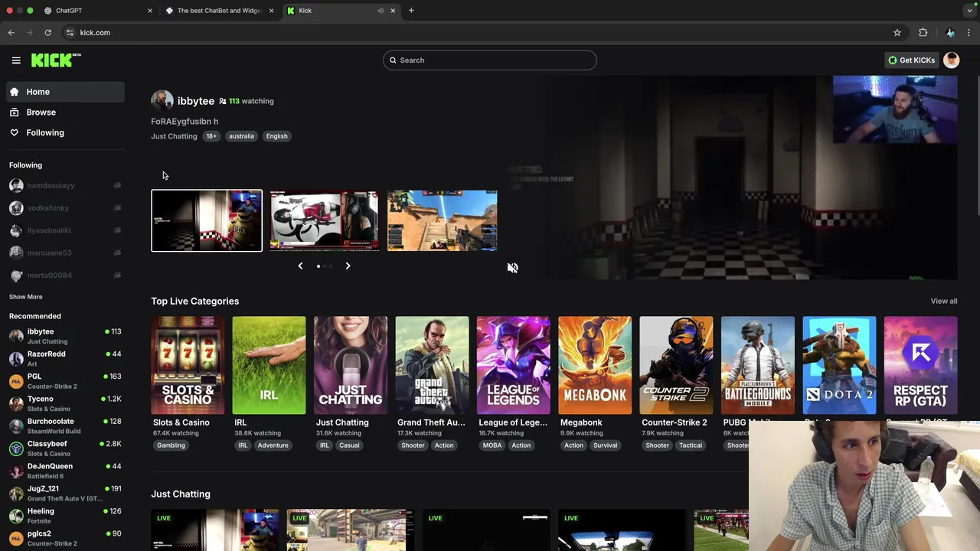
Task: Reload the page
Action: (x=47, y=33)
